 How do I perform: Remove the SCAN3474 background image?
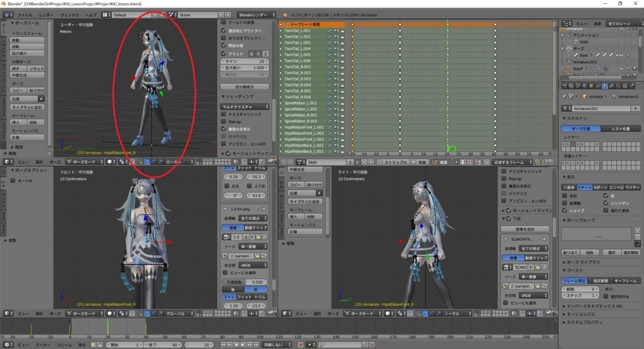544,239
